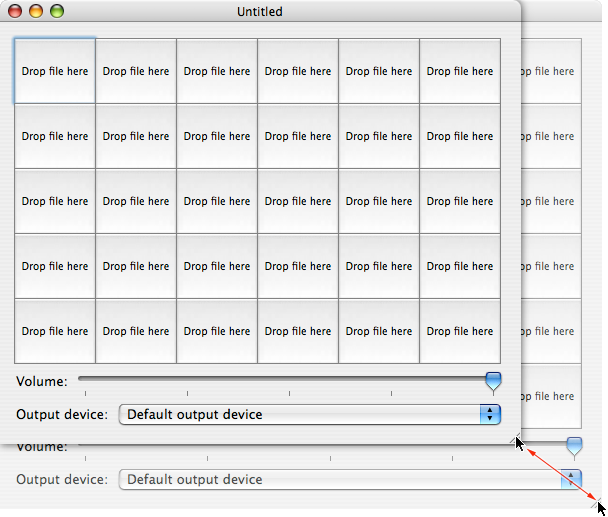
Task: Click the Volume slider knob in the back window
Action: point(574,446)
